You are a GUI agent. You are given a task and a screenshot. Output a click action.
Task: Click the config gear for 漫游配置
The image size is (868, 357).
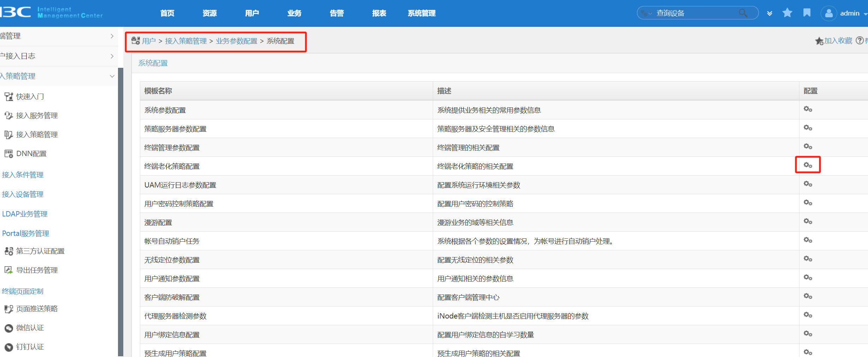pos(808,221)
